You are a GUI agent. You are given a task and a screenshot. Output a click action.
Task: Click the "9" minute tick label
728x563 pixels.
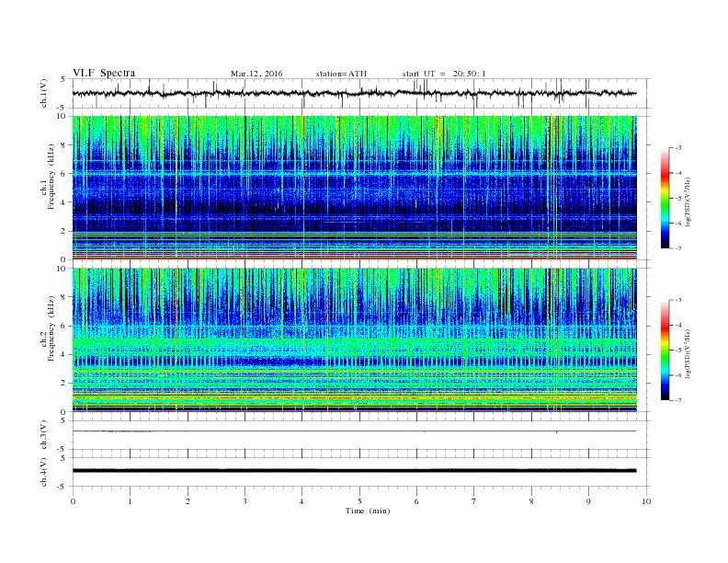coord(588,501)
